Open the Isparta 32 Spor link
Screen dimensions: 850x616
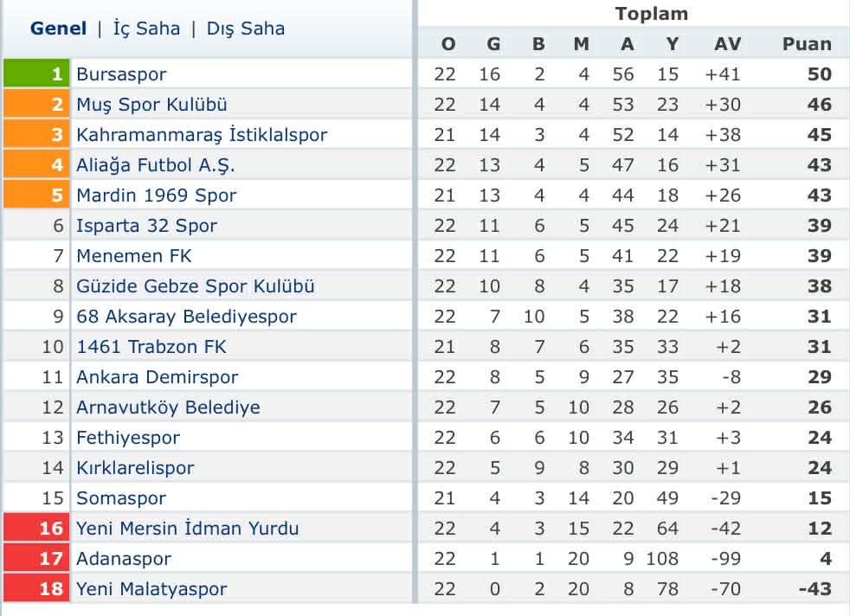[x=146, y=226]
